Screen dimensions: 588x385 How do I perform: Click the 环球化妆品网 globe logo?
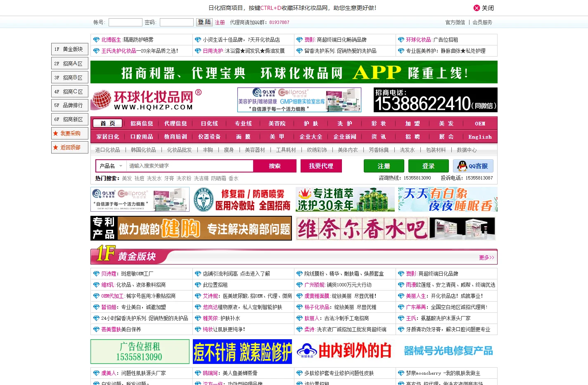[147, 100]
